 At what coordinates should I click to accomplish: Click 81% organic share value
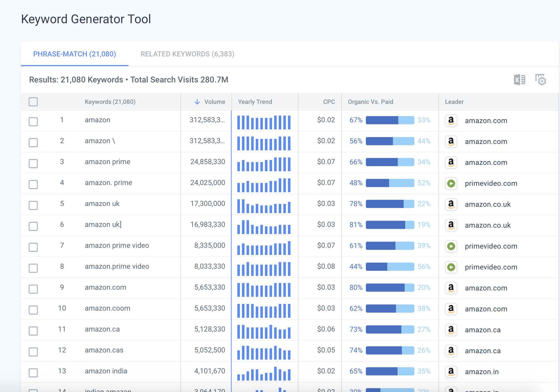pos(356,225)
